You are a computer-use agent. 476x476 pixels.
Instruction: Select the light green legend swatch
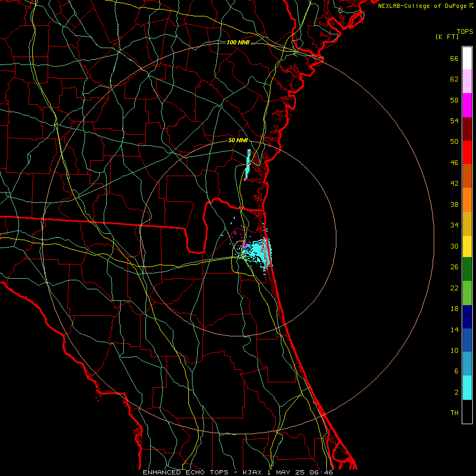pos(467,293)
